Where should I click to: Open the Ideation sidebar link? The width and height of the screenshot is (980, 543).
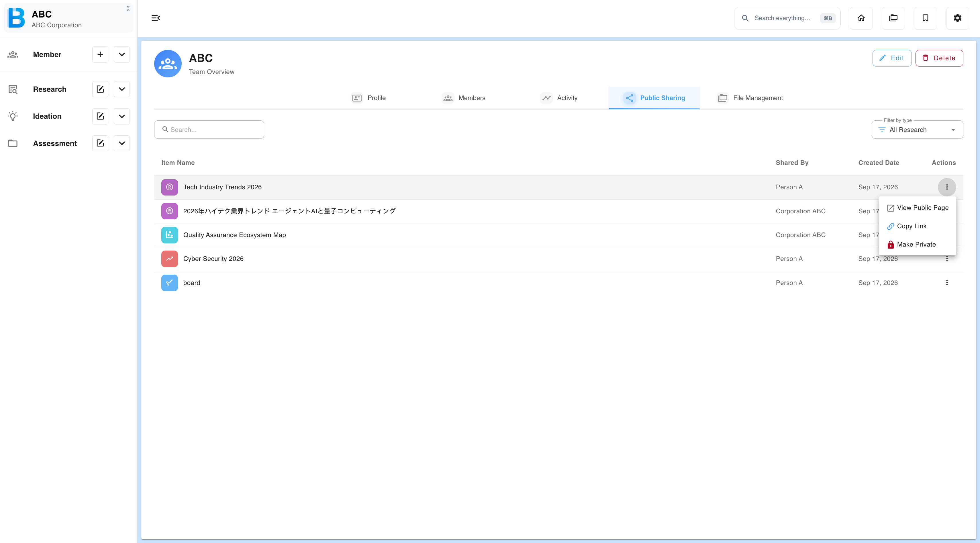pos(47,116)
